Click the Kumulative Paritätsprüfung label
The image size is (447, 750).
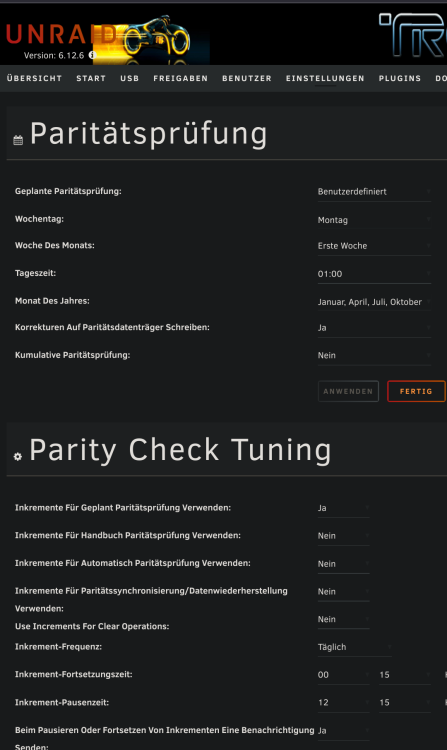pos(72,355)
